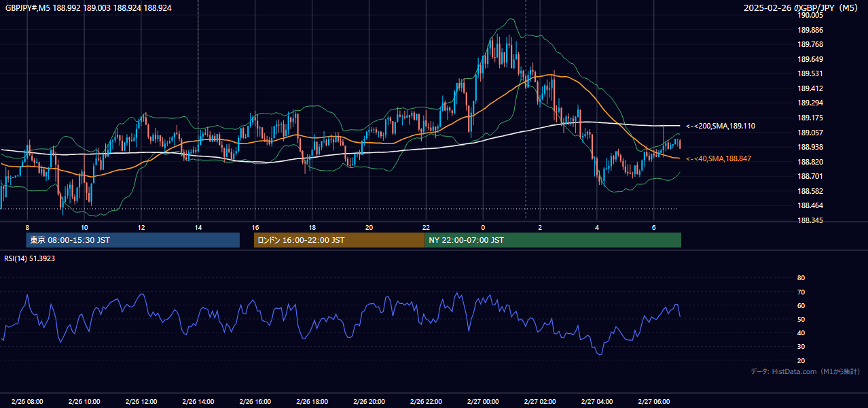The image size is (868, 408).
Task: Select the ロンドン 16:00-22:00 JST session bar
Action: point(339,240)
